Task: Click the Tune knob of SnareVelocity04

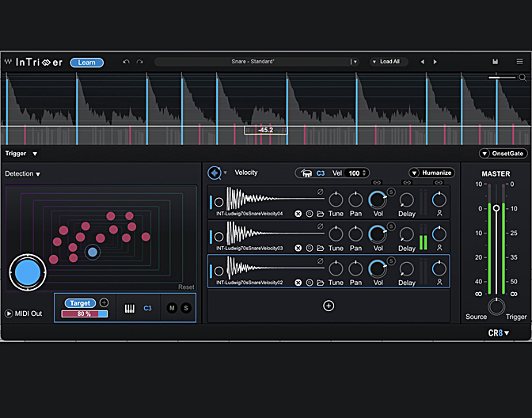Action: 336,199
